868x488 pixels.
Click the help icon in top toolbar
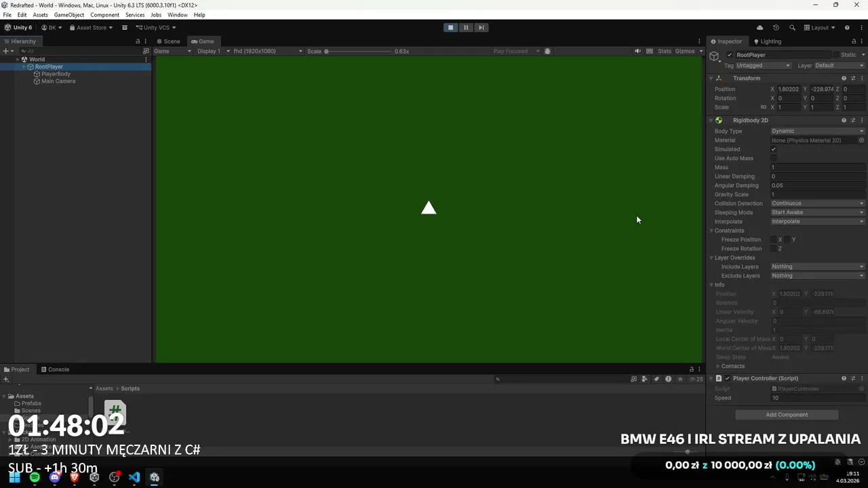pyautogui.click(x=847, y=28)
